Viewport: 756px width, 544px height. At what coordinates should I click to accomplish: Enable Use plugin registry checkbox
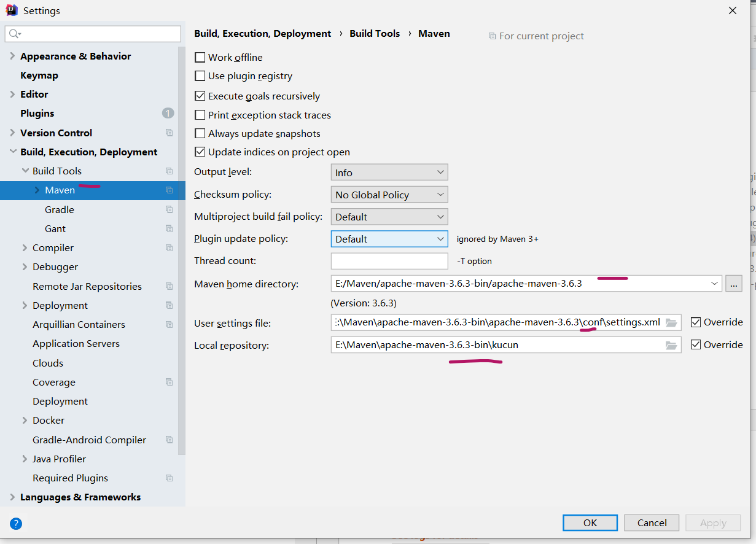(x=200, y=76)
